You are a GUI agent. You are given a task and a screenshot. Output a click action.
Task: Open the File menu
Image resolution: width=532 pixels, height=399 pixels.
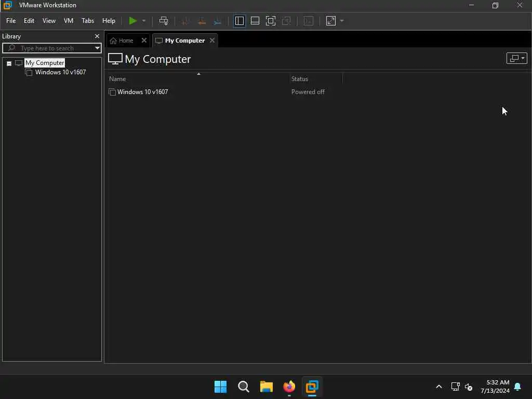click(x=11, y=21)
